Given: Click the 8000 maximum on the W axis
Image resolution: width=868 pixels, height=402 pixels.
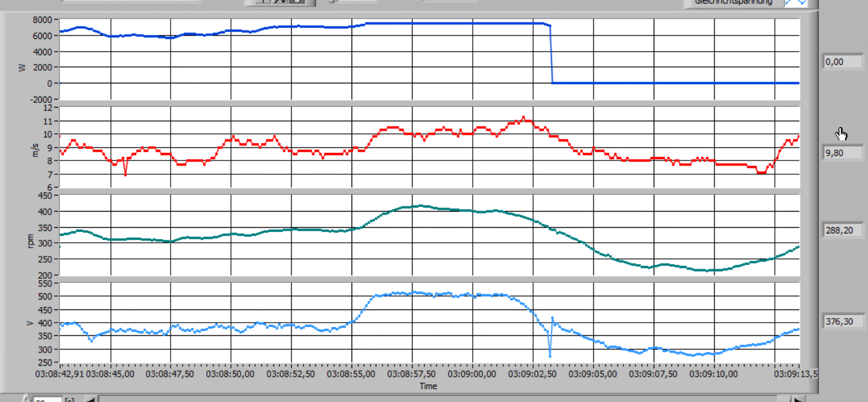Looking at the screenshot, I should (x=43, y=19).
